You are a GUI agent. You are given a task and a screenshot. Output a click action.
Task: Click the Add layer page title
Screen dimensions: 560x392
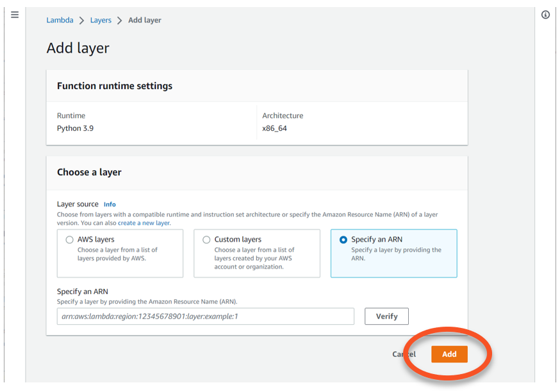pos(78,48)
